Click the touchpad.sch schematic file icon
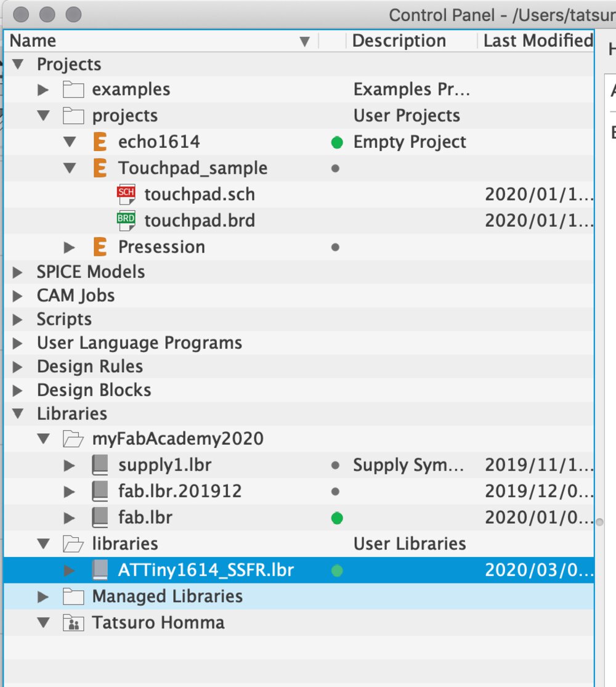616x687 pixels. [126, 195]
